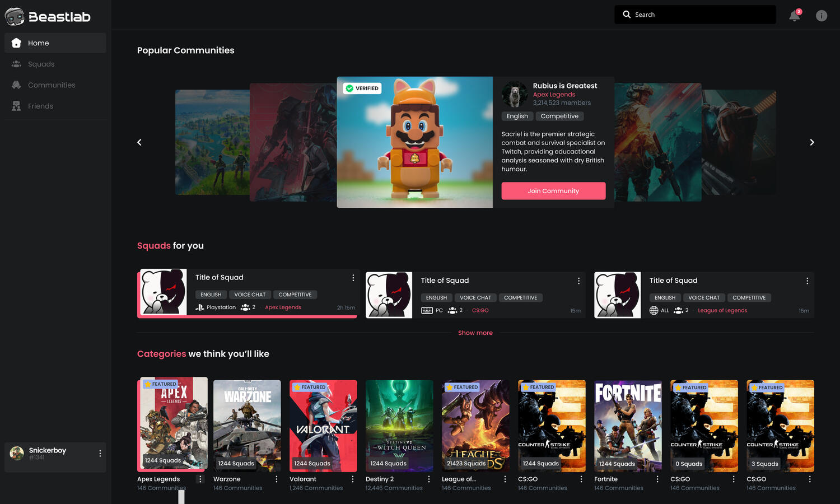Click 12,446 Communities under Destiny 2
The width and height of the screenshot is (840, 504).
click(394, 488)
